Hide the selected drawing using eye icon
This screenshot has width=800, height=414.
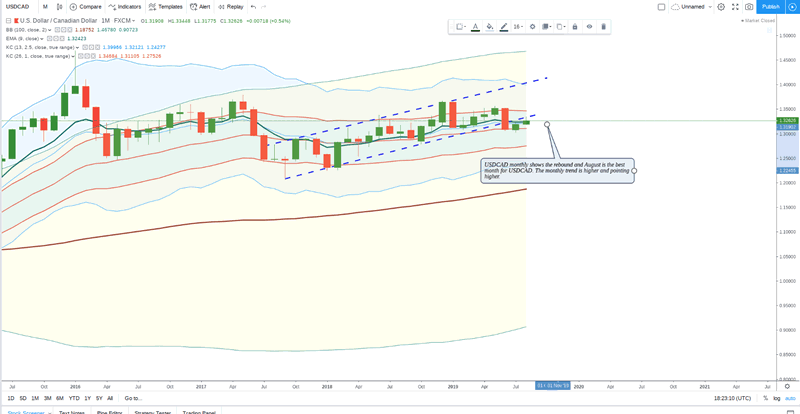pos(589,26)
